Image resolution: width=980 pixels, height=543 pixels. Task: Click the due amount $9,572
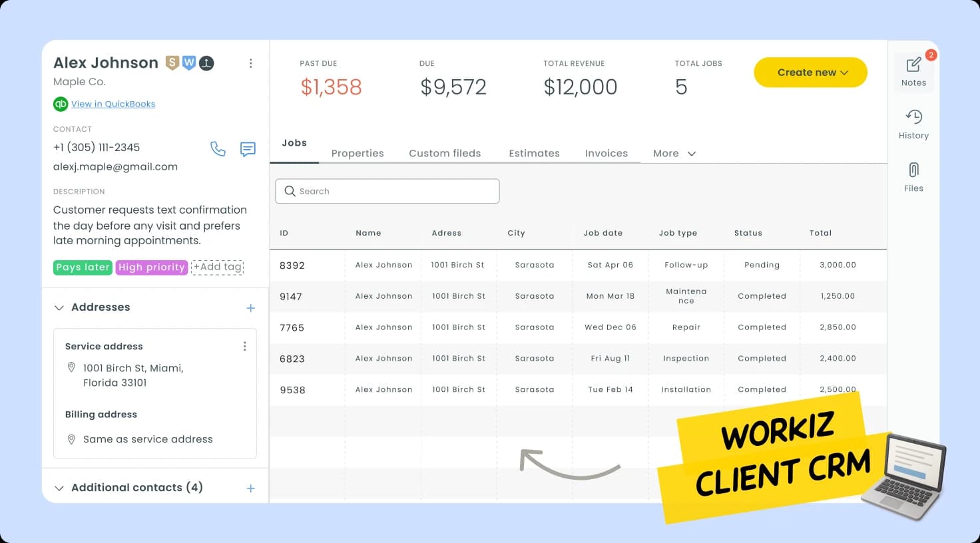(x=453, y=87)
